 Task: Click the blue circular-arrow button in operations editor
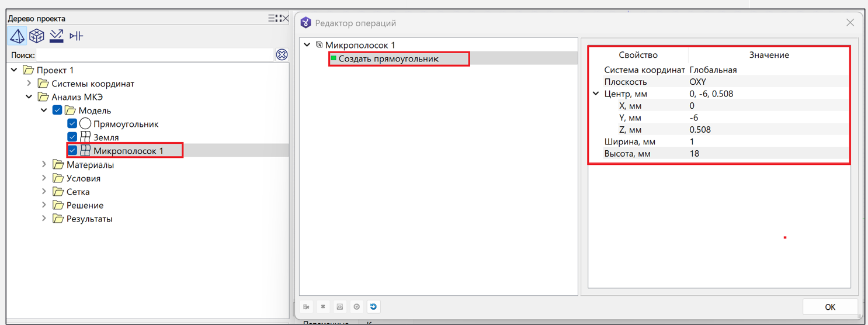click(373, 307)
